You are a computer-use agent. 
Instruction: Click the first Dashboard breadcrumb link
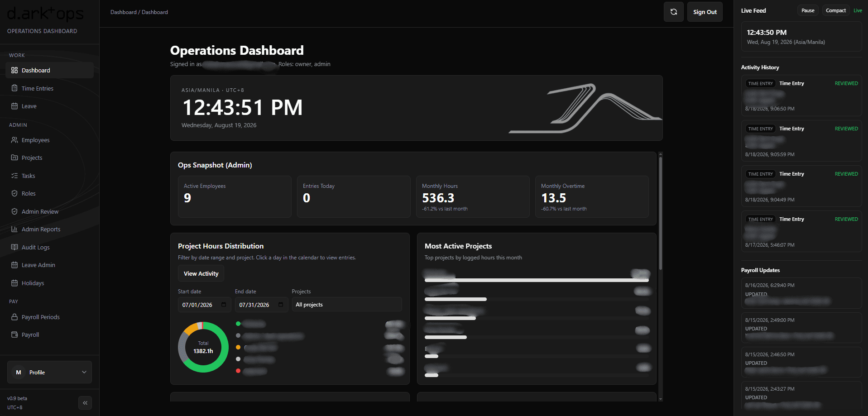click(x=123, y=12)
